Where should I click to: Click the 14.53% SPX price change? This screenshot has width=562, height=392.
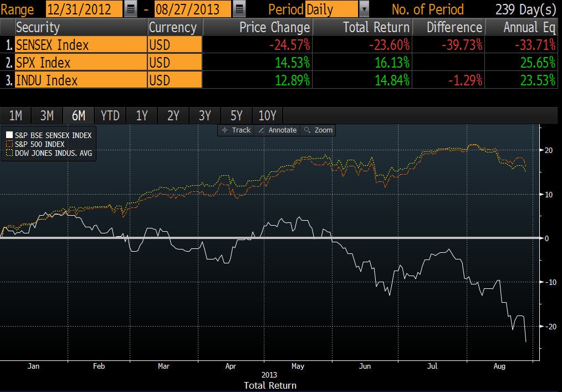(293, 63)
